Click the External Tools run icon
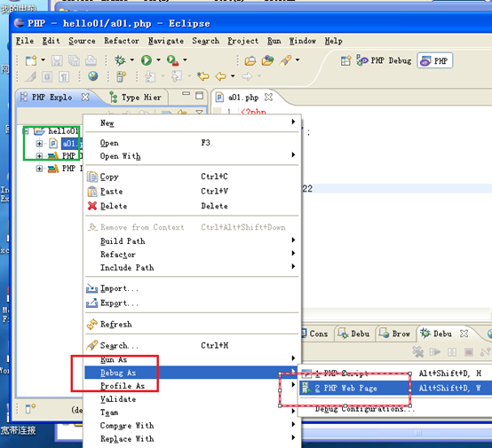This screenshot has width=492, height=448. 172,60
